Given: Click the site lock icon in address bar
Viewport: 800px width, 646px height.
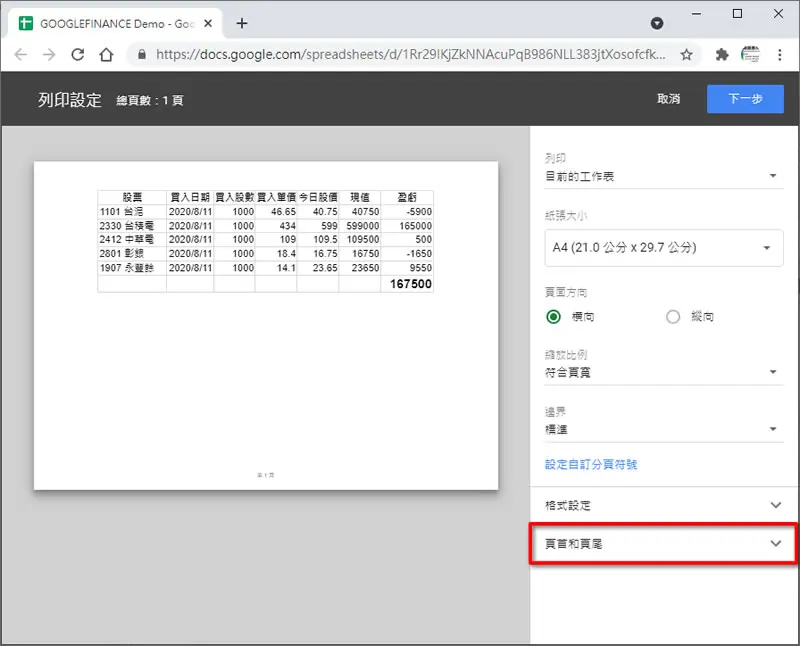Looking at the screenshot, I should (142, 55).
